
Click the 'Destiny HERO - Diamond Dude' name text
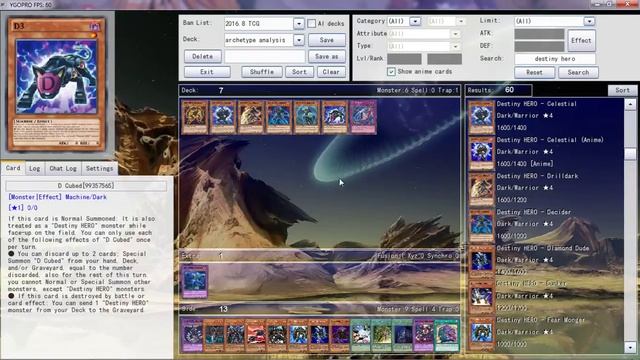coord(542,248)
